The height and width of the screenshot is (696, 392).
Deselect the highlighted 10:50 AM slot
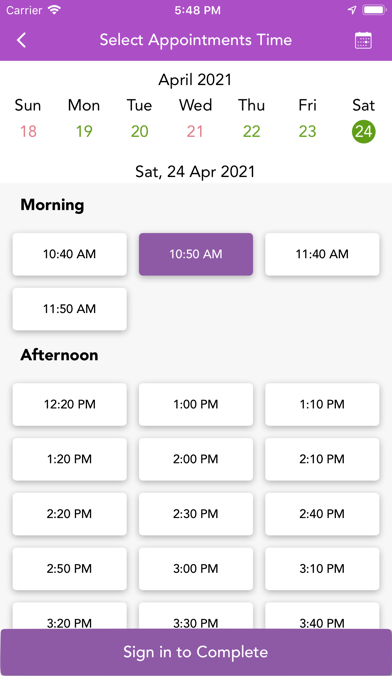[196, 254]
